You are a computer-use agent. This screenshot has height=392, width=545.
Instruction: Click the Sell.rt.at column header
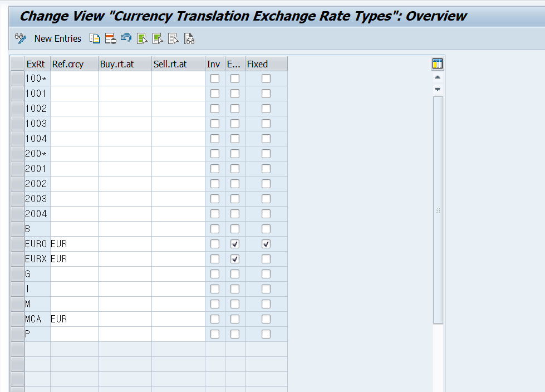(178, 64)
